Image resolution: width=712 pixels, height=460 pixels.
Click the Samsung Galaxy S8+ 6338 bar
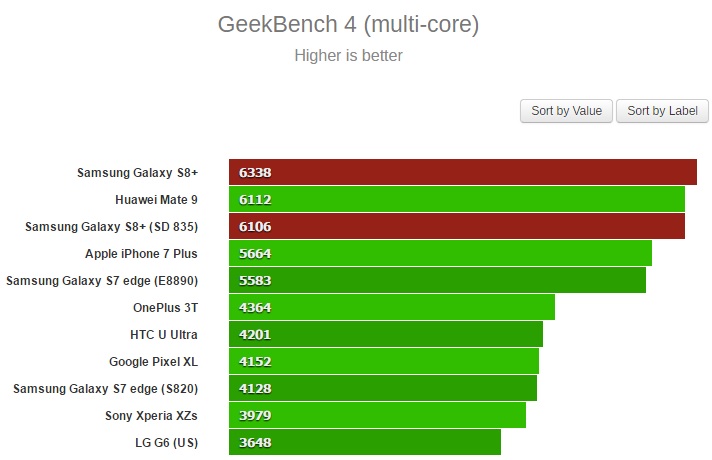[x=462, y=172]
